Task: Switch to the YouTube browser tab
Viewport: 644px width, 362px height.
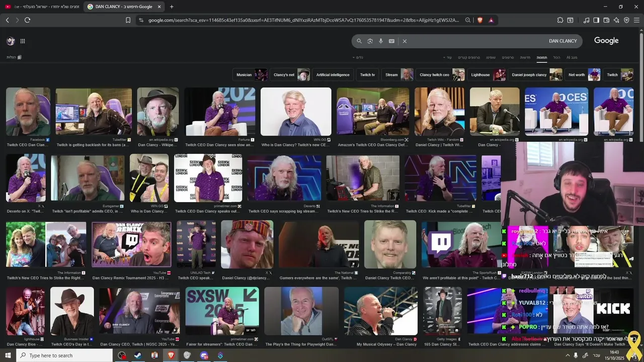Action: click(41, 7)
